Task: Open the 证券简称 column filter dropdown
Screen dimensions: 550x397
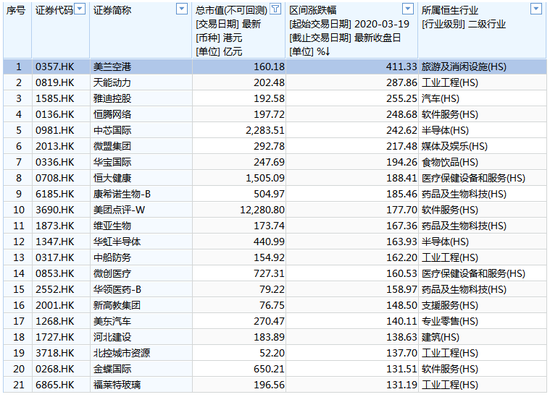Action: (x=182, y=9)
